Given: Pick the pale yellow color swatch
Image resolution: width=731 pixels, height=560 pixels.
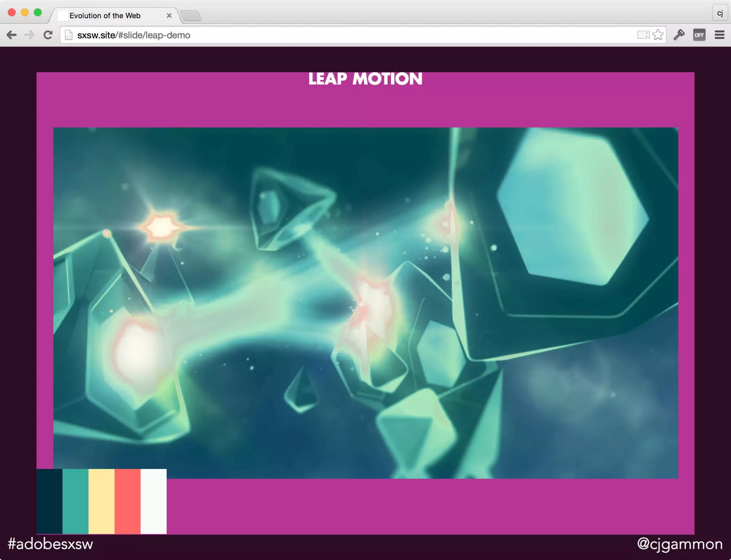Looking at the screenshot, I should point(101,501).
